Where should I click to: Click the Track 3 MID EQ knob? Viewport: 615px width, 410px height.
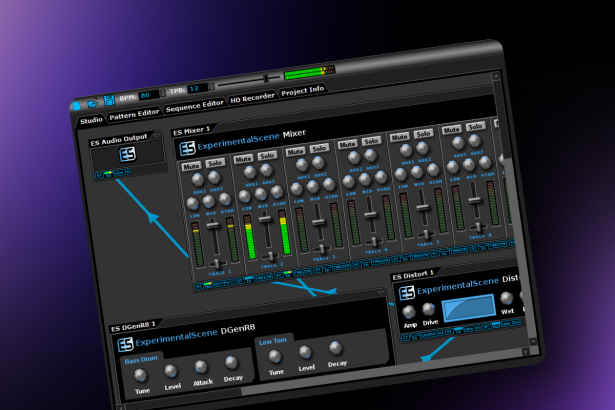(x=313, y=187)
